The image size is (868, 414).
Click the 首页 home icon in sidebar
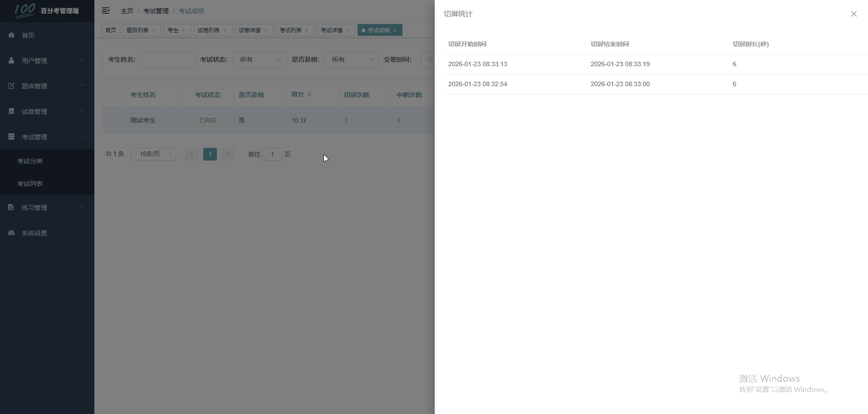point(11,35)
